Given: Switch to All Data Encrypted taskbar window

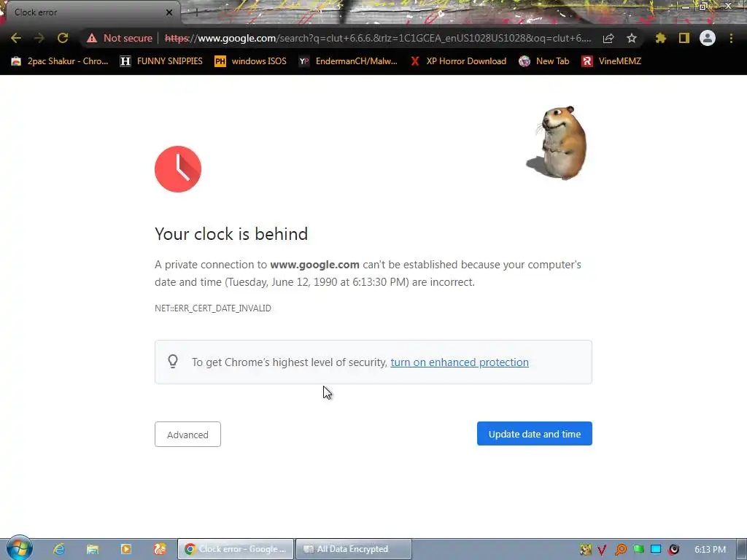Looking at the screenshot, I should click(x=354, y=549).
